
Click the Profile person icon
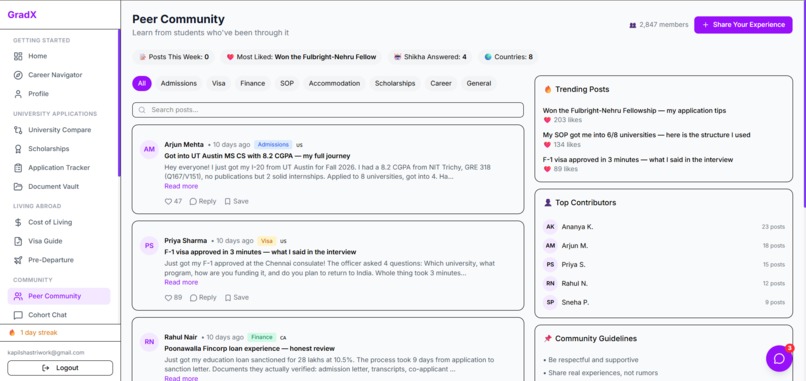(x=18, y=94)
